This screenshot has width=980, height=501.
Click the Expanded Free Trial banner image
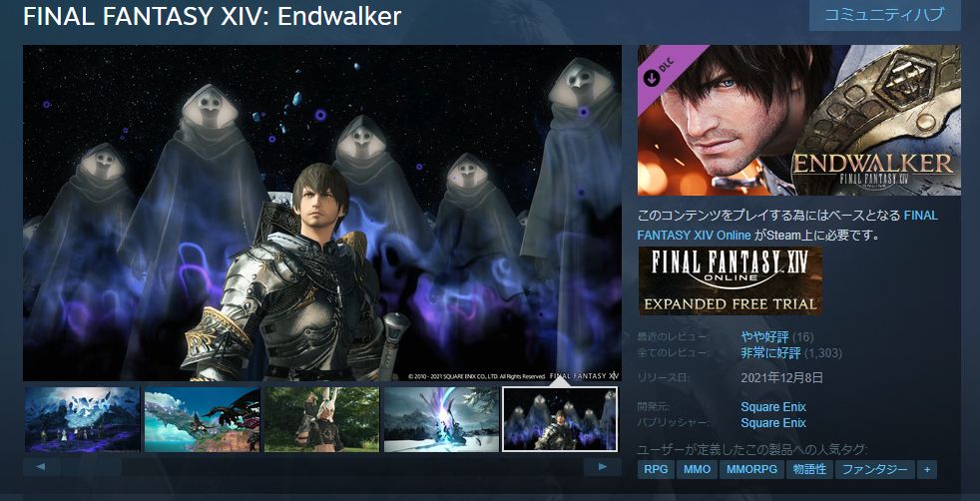tap(730, 280)
